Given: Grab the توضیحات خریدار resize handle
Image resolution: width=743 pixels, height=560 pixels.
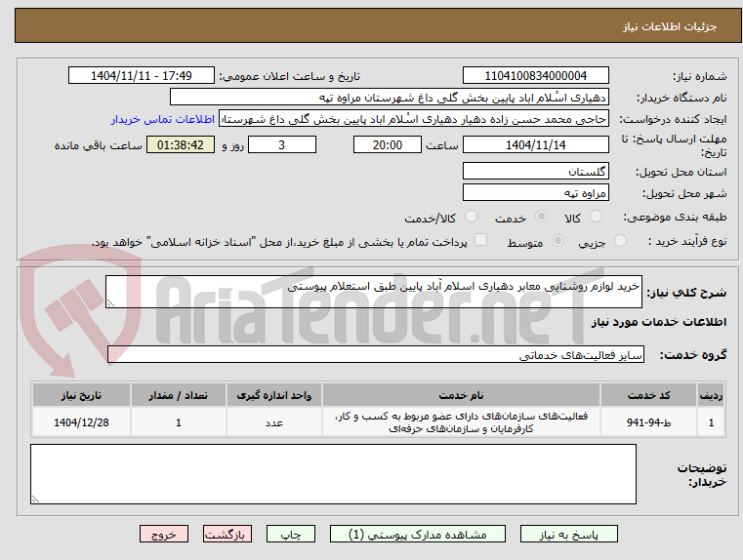Looking at the screenshot, I should pyautogui.click(x=35, y=499).
